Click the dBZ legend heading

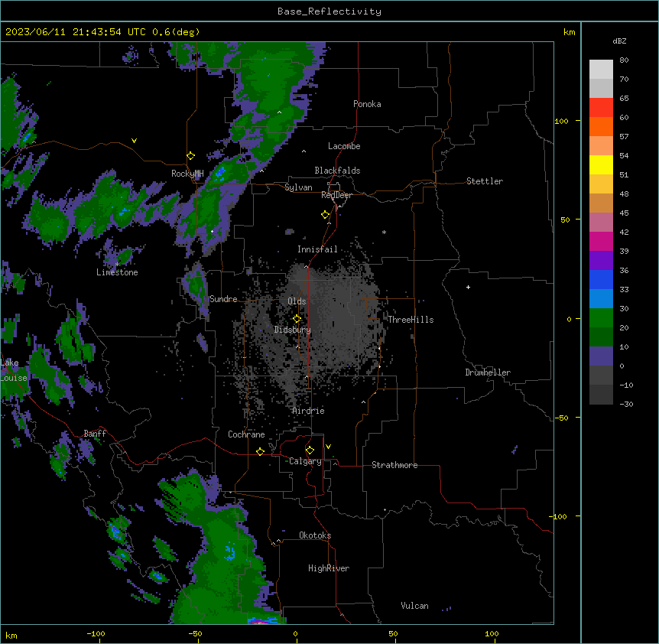tap(619, 41)
